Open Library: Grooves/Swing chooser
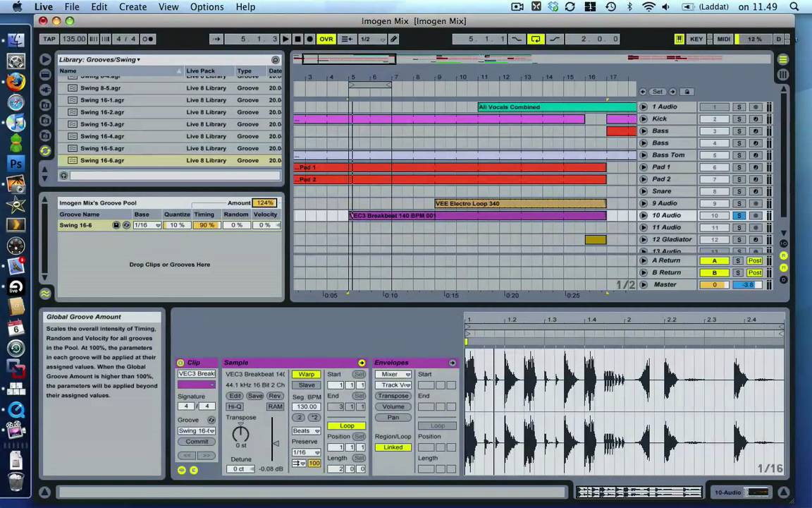This screenshot has height=508, width=812. point(99,59)
